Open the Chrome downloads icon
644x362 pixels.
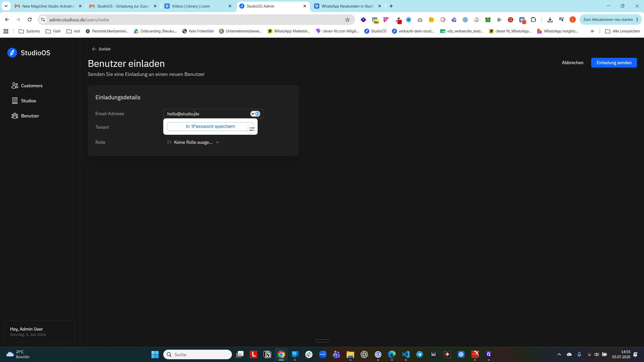click(550, 20)
